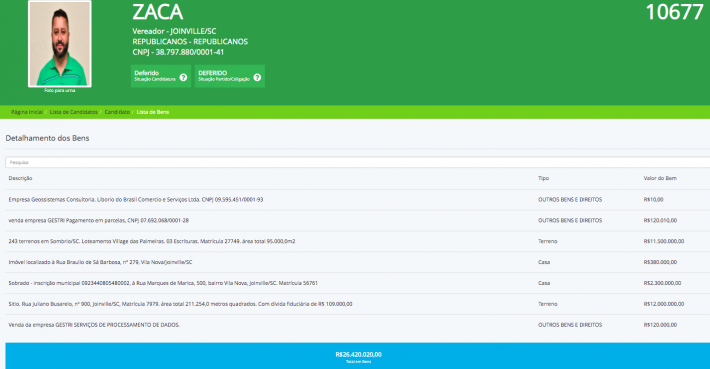Select the Empresa Geossistemas Consultoria row
Viewport: 710px width, 369px height.
(x=358, y=200)
